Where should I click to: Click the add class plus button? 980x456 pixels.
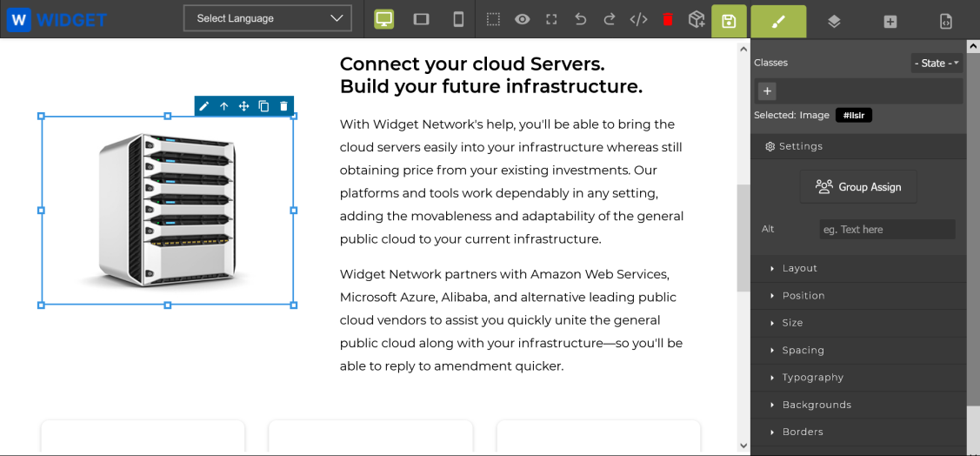(x=768, y=91)
